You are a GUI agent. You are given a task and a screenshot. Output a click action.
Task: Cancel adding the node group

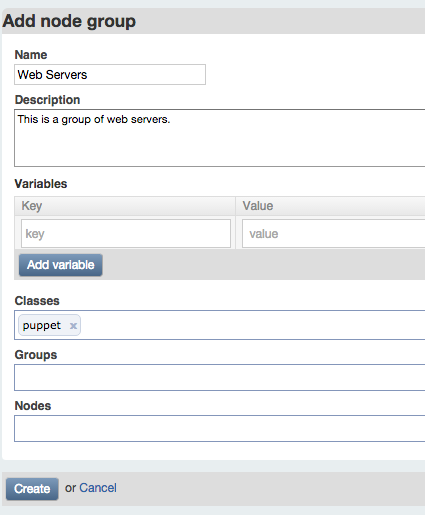pyautogui.click(x=98, y=488)
